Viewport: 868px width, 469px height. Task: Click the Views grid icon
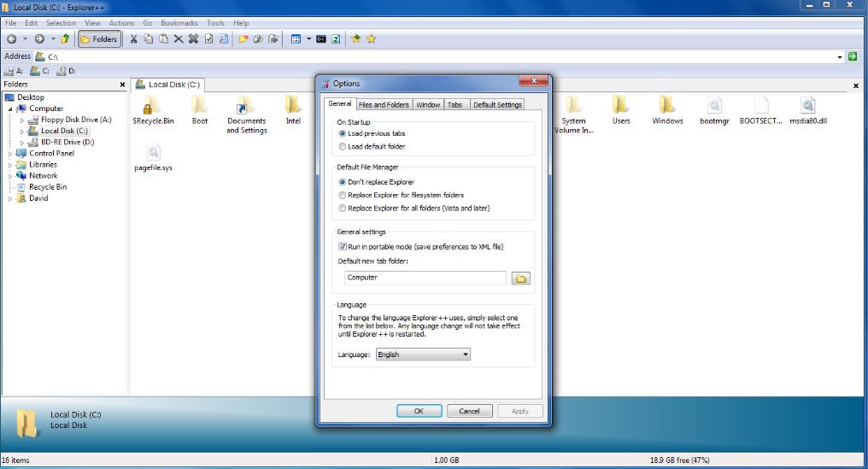[x=296, y=38]
